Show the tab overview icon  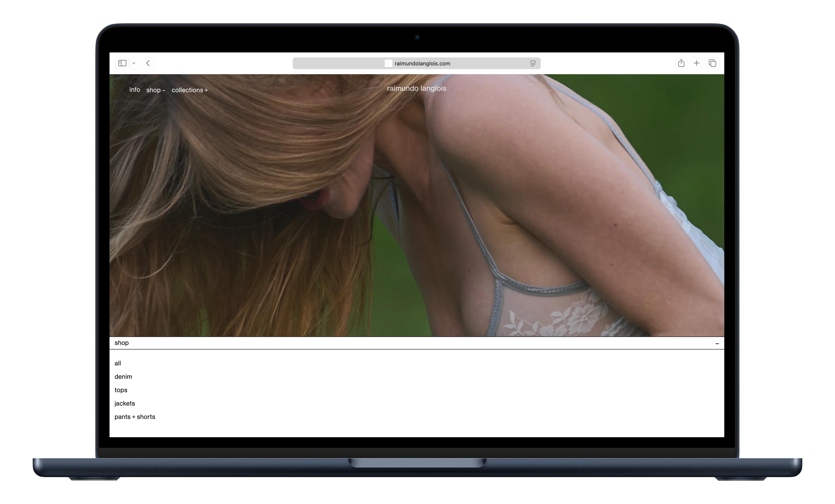point(712,63)
